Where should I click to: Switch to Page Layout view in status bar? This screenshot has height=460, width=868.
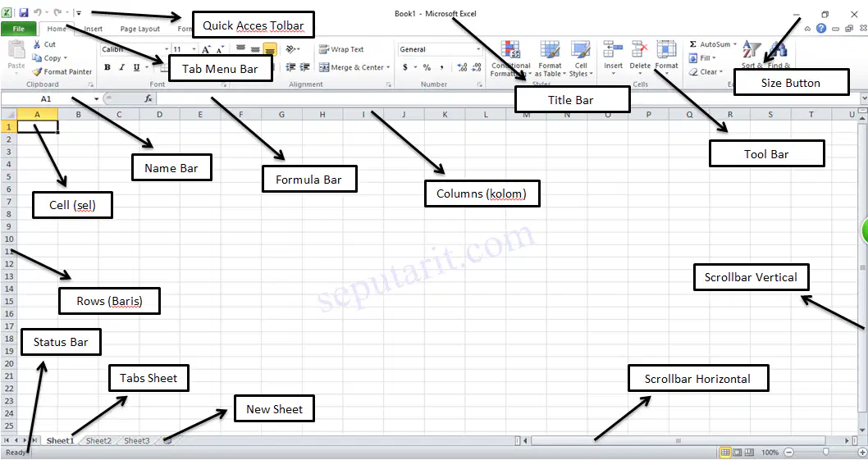tap(738, 453)
